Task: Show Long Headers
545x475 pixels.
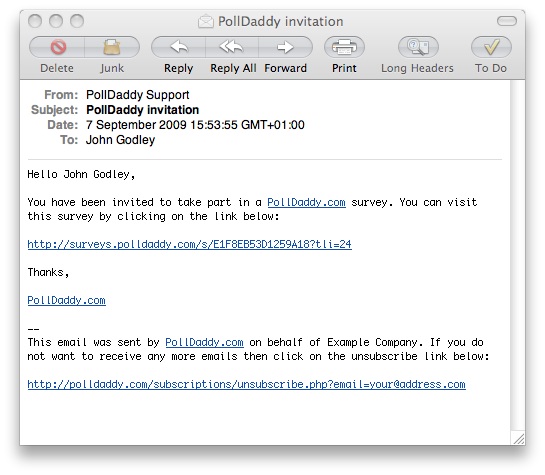Action: coord(418,47)
